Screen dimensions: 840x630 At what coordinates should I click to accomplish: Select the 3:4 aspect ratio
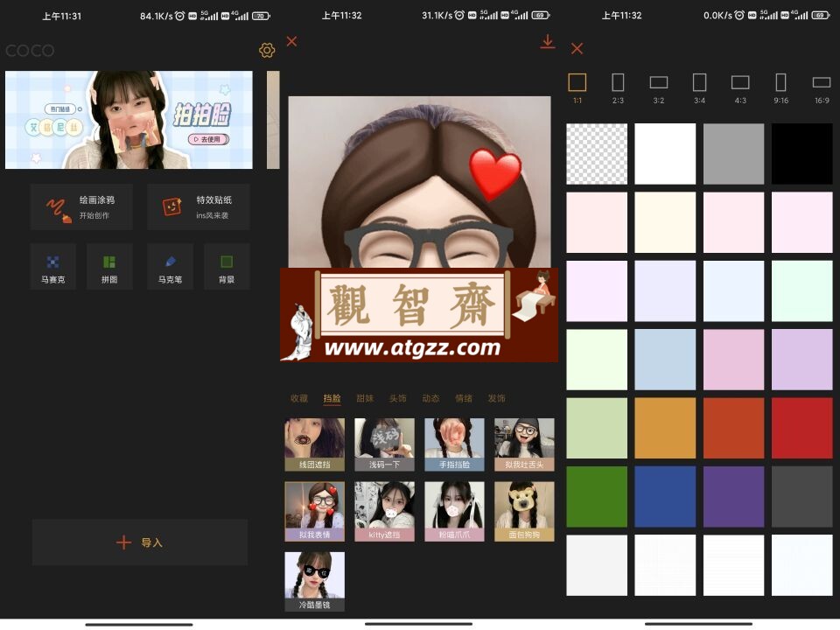(700, 87)
